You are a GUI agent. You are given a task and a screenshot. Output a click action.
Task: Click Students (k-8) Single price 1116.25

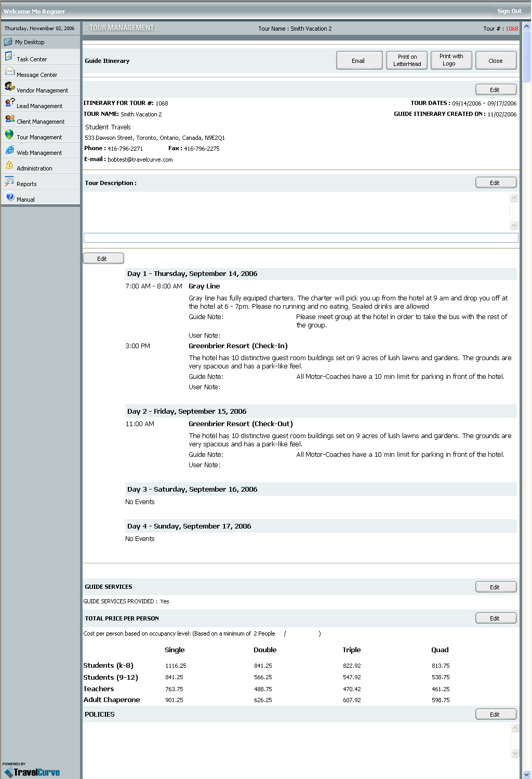pyautogui.click(x=176, y=666)
